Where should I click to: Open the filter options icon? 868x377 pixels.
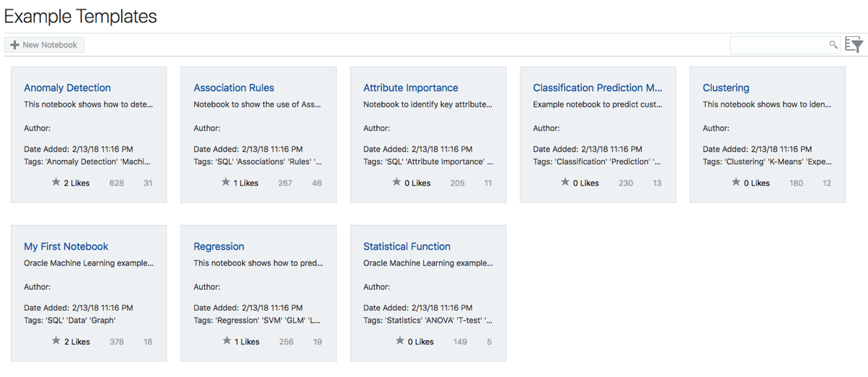855,45
